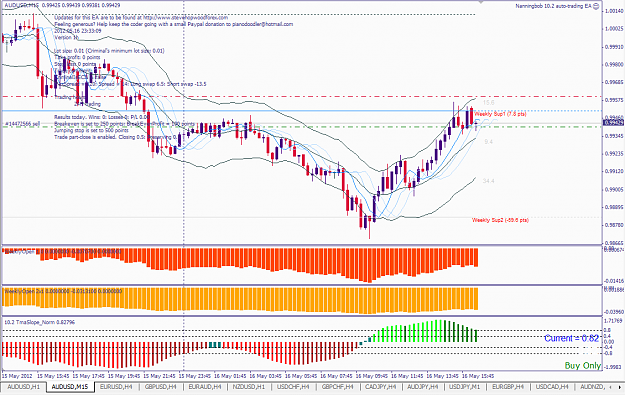Screen dimensions: 625x395
Task: Open the NZDUSD,H1 chart tab
Action: pyautogui.click(x=249, y=387)
